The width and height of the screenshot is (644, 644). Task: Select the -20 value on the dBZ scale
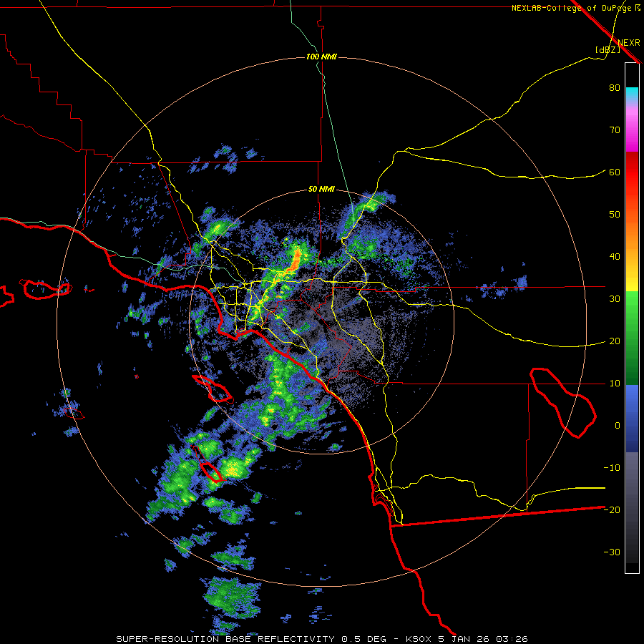pyautogui.click(x=612, y=509)
